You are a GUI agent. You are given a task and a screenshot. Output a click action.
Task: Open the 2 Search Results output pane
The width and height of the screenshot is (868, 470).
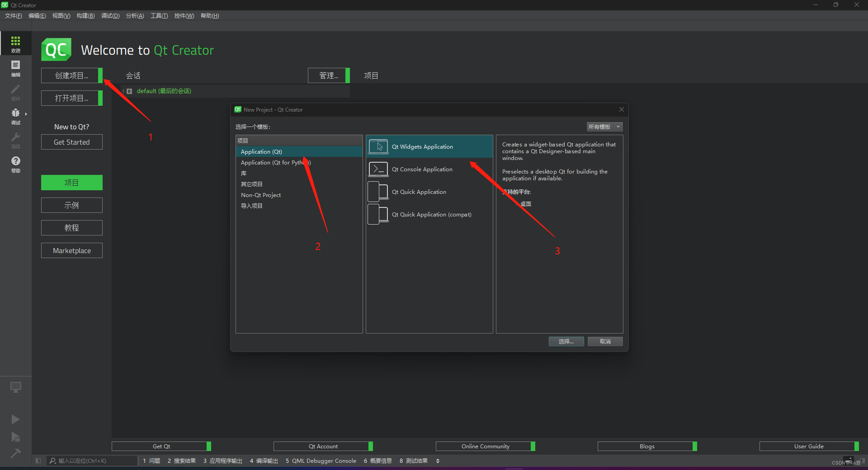pyautogui.click(x=182, y=461)
